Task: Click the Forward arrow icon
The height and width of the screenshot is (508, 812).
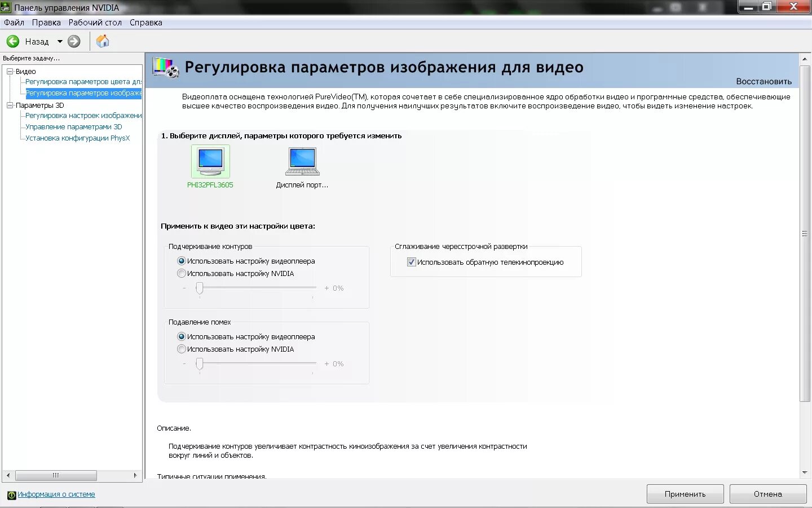Action: (x=74, y=41)
